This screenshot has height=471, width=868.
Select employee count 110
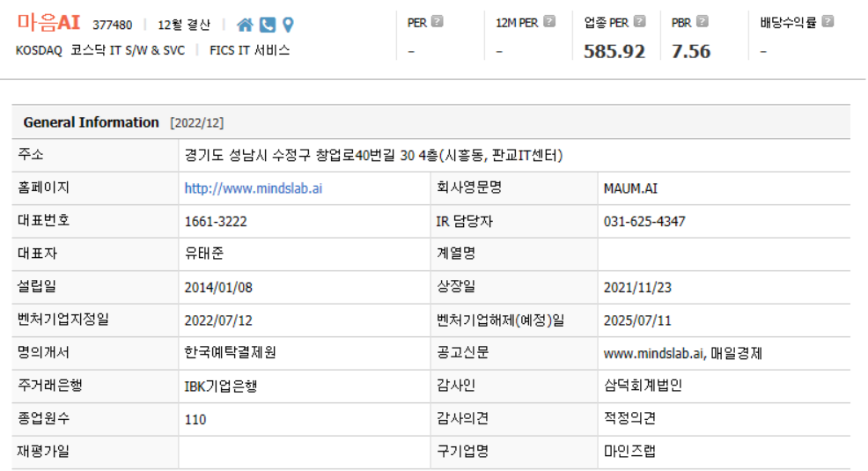[x=195, y=420]
